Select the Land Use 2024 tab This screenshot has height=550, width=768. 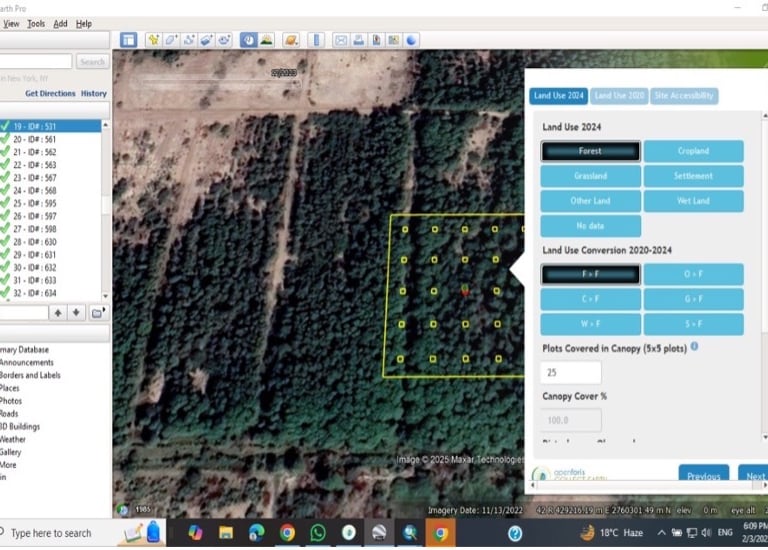click(559, 96)
